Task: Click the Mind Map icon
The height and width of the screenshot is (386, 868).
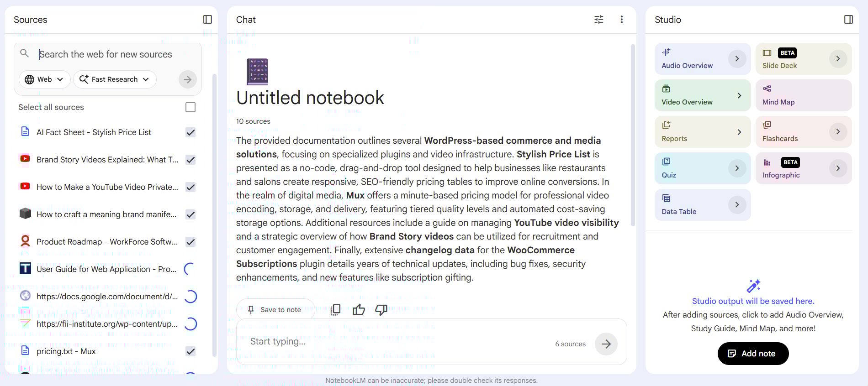Action: pyautogui.click(x=767, y=89)
